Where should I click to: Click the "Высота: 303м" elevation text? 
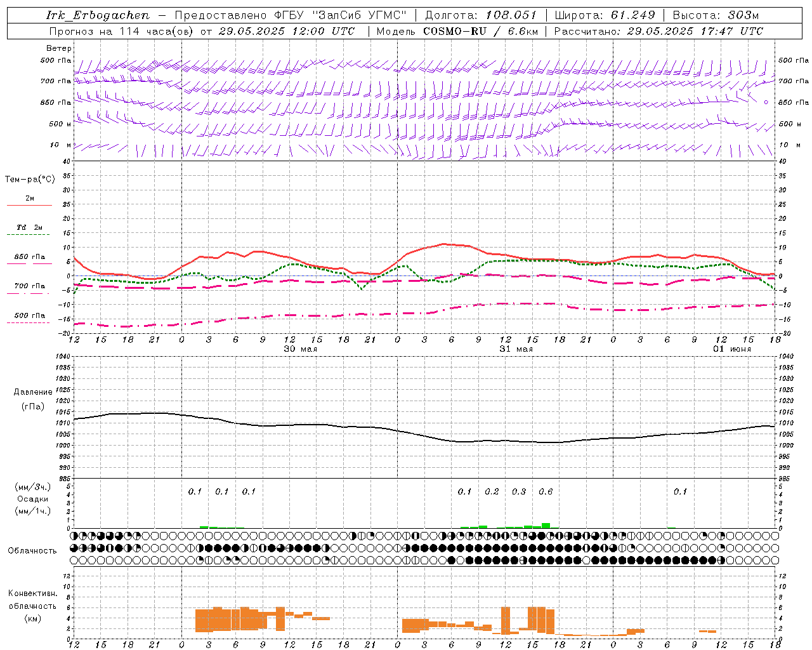pyautogui.click(x=716, y=15)
